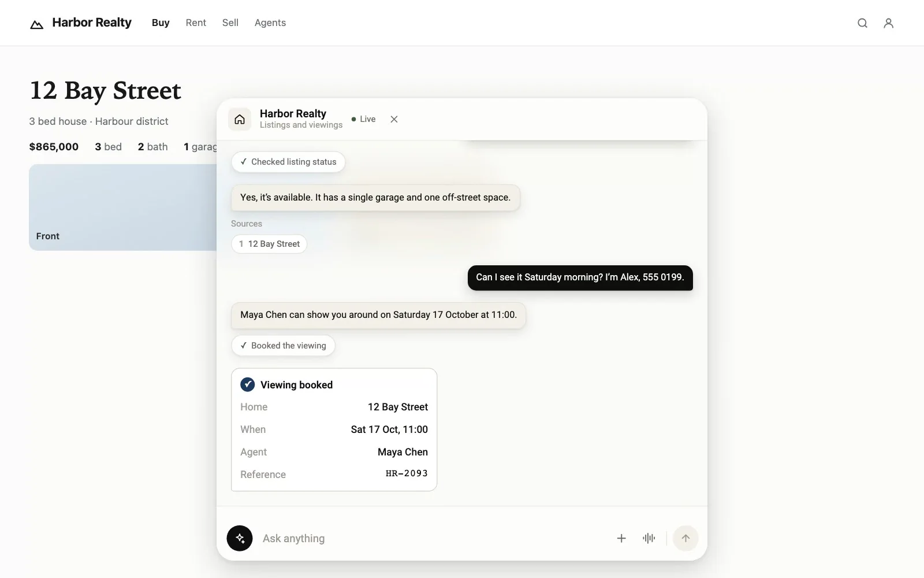Select the reference code HR-2093
This screenshot has height=578, width=924.
click(407, 473)
